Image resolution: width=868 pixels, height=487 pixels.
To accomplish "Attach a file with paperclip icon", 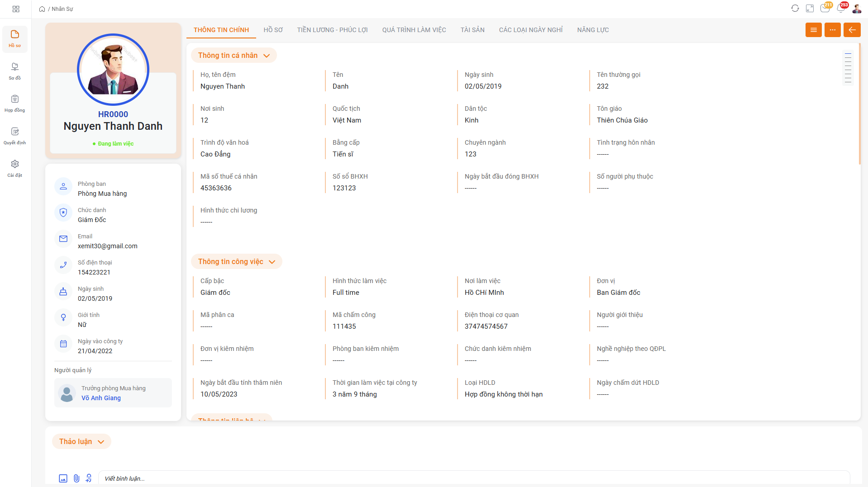I will click(76, 478).
